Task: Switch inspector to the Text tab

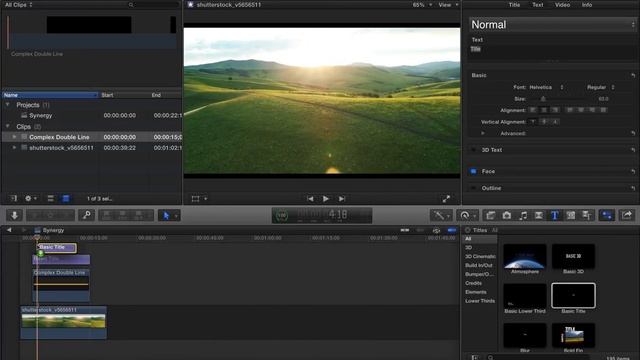Action: click(x=538, y=5)
